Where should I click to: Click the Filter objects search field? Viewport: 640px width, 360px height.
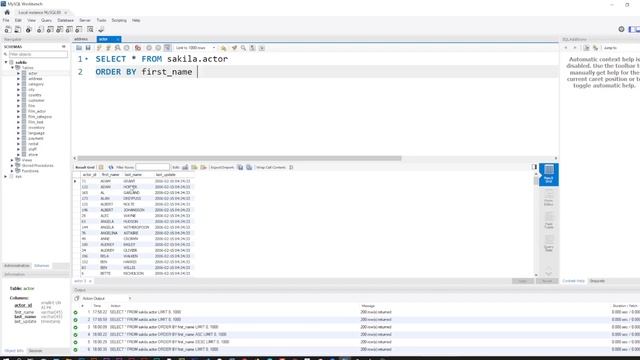pyautogui.click(x=38, y=54)
